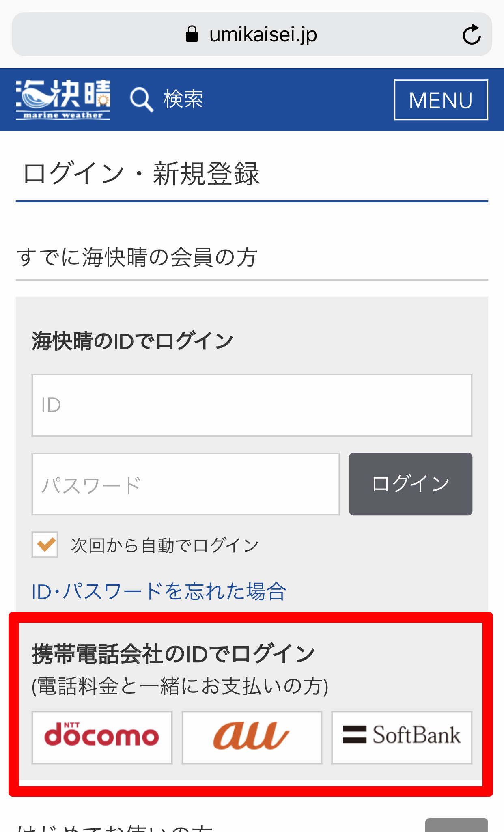The height and width of the screenshot is (832, 504).
Task: Click the 次回から自動でログイン label text
Action: point(165,545)
